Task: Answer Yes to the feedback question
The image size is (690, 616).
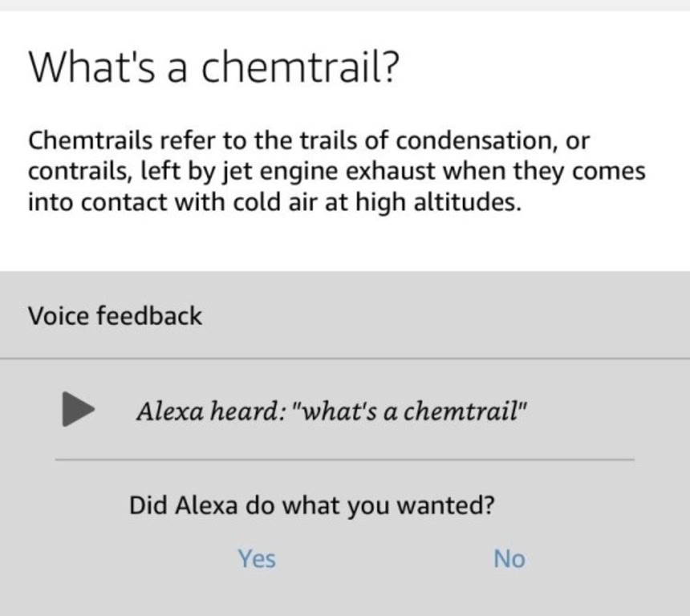Action: pos(257,558)
